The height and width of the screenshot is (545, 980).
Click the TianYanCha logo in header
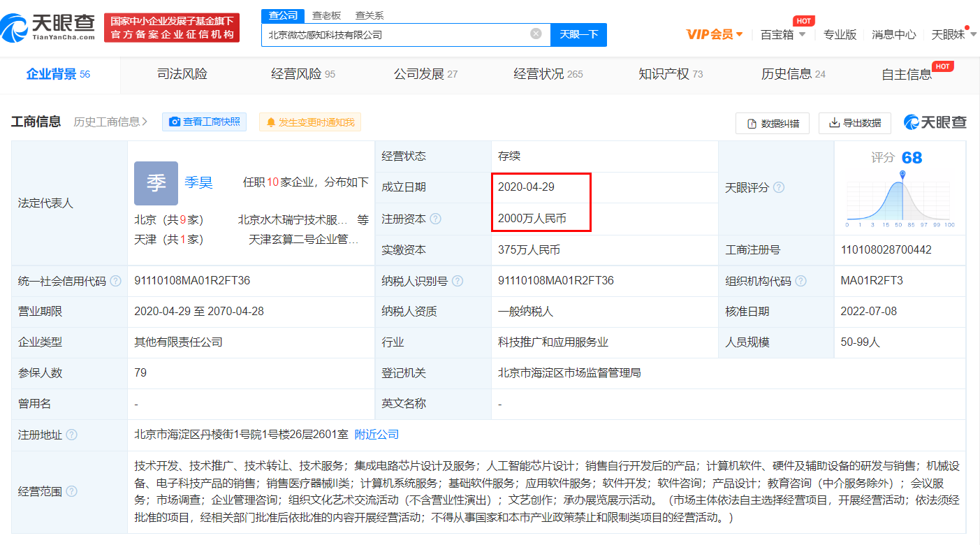pos(47,27)
